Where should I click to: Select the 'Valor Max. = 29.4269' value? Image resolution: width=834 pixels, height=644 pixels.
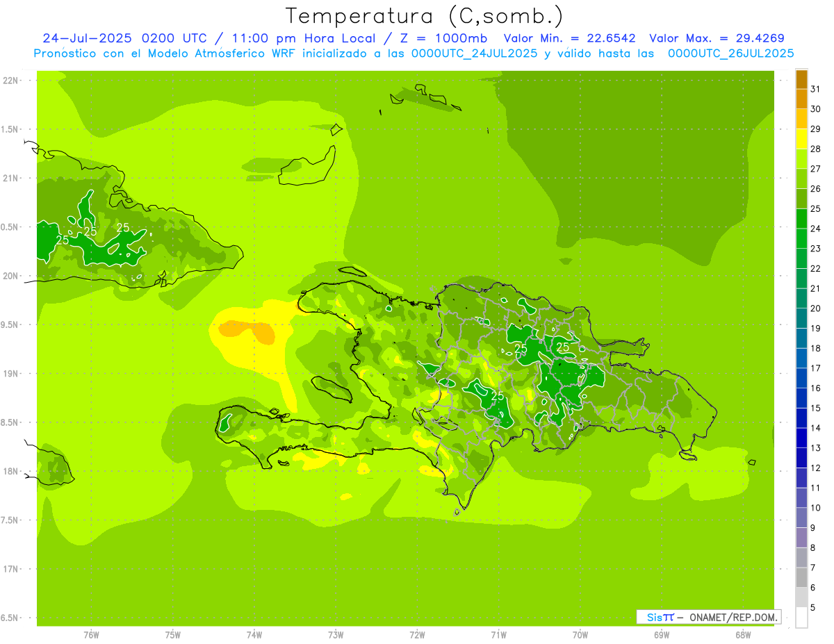click(717, 38)
